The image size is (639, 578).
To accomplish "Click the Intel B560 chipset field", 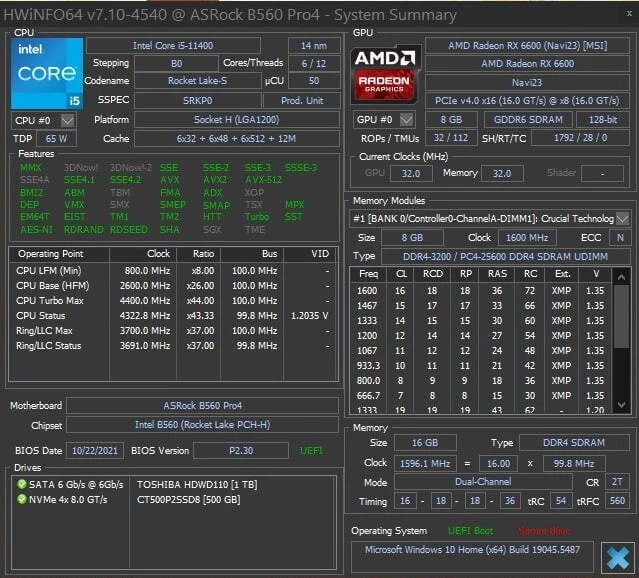I will (203, 425).
